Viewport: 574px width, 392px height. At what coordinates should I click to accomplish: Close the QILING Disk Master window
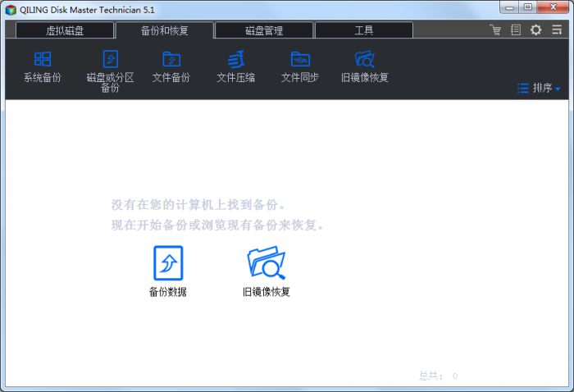tap(553, 7)
